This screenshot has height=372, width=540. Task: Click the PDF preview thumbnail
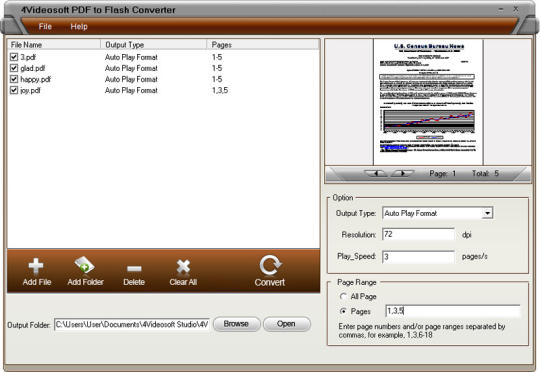tap(428, 102)
